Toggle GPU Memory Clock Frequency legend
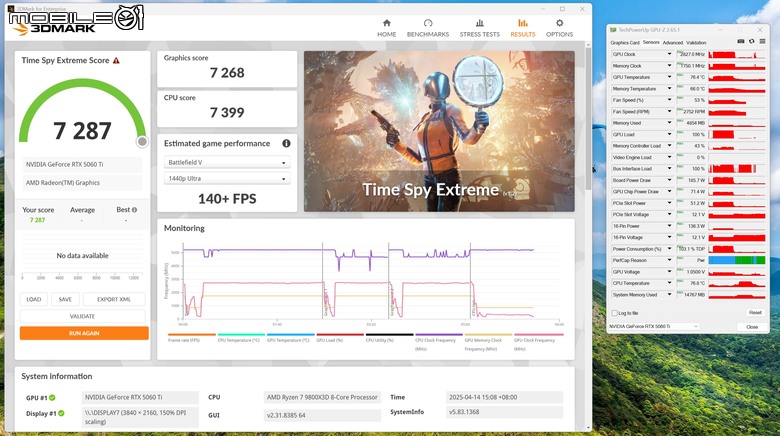Viewport: 780px width, 436px height. point(488,342)
